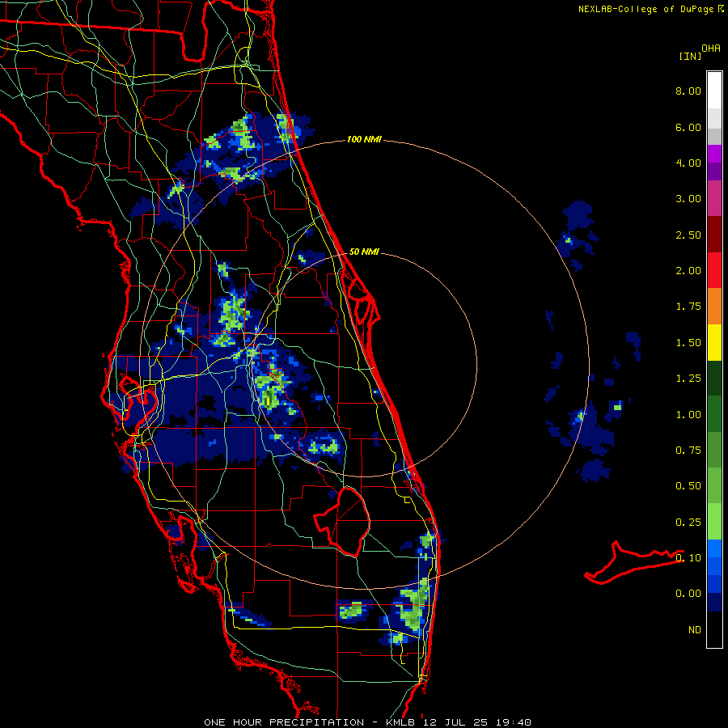Click the NEXLAB-College of DuPage credit text
728x728 pixels.
pyautogui.click(x=646, y=9)
